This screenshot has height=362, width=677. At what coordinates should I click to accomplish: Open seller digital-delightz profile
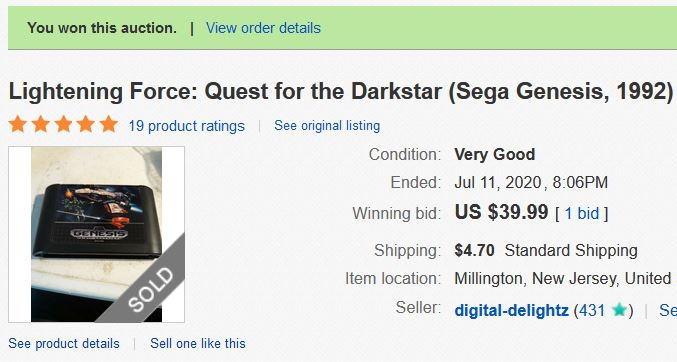pyautogui.click(x=511, y=310)
